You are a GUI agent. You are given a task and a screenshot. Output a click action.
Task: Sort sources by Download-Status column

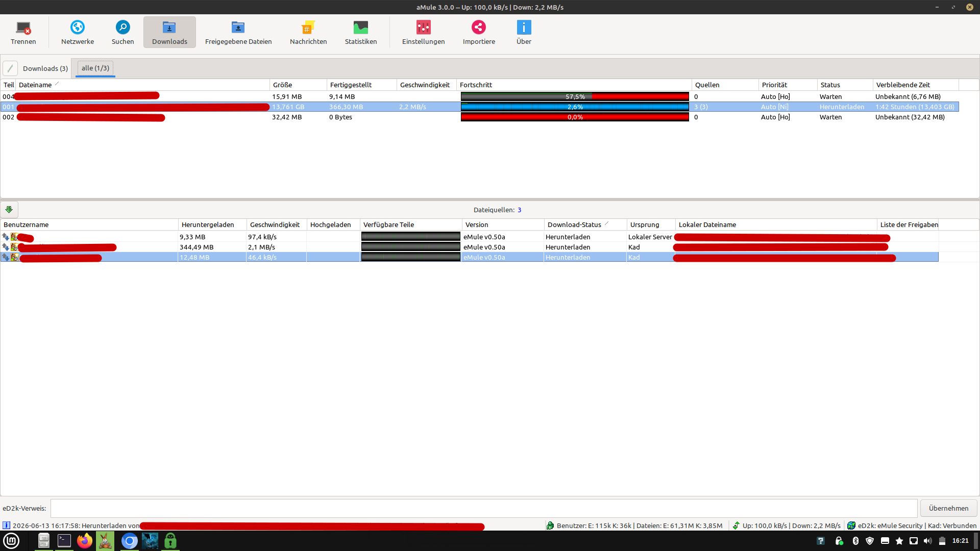pos(585,224)
